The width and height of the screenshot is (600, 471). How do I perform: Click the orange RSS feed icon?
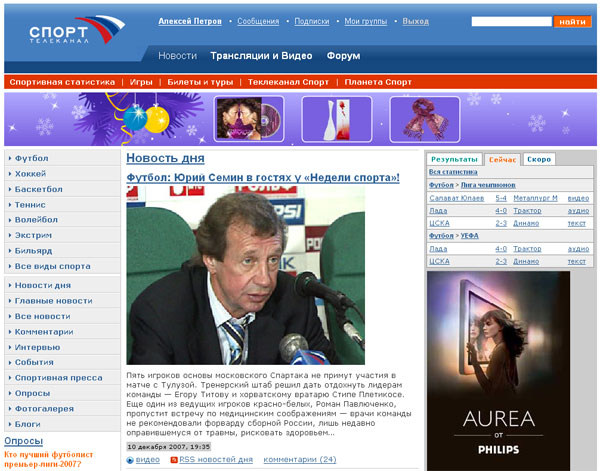tap(173, 460)
